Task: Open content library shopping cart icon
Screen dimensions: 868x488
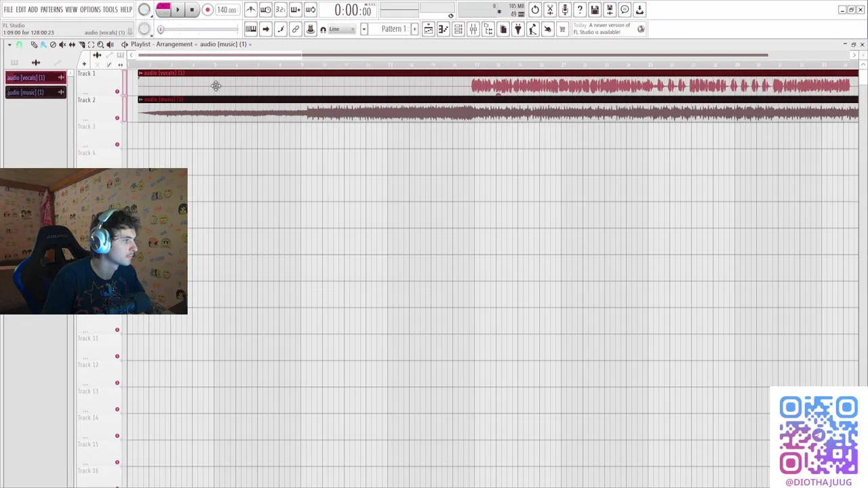Action: point(562,29)
